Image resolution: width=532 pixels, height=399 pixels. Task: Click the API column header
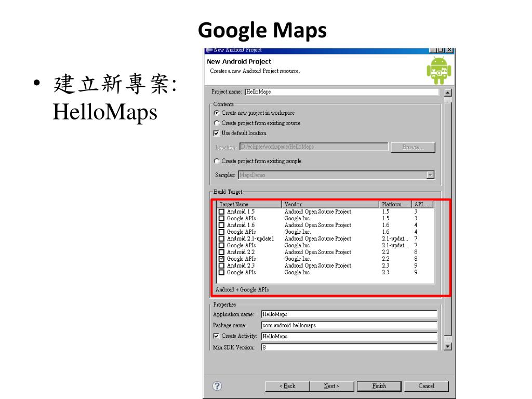click(x=422, y=204)
